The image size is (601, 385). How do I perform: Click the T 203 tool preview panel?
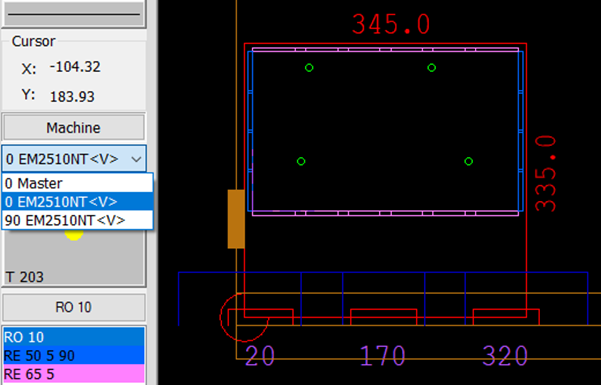tap(74, 258)
